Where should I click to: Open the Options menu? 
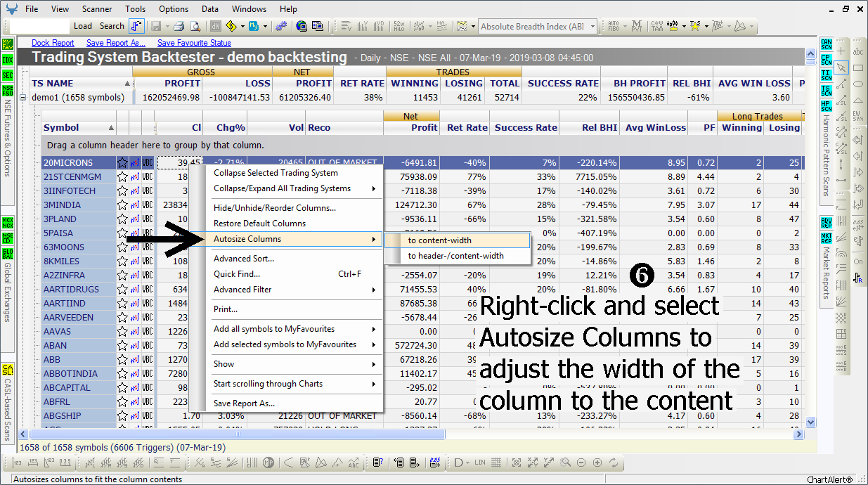(x=174, y=9)
